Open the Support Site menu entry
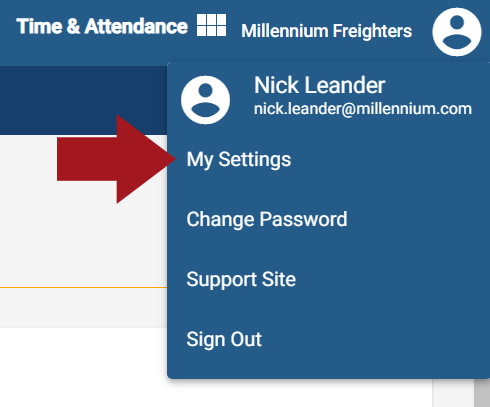The image size is (490, 407). (241, 279)
